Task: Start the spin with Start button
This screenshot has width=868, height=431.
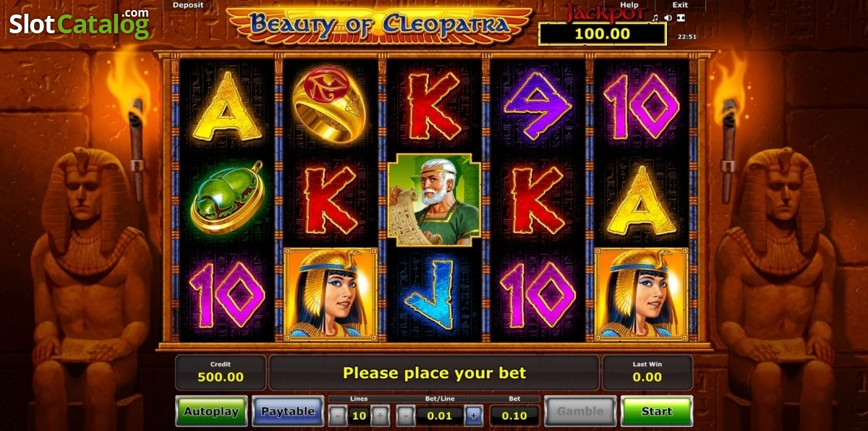Action: [x=657, y=411]
